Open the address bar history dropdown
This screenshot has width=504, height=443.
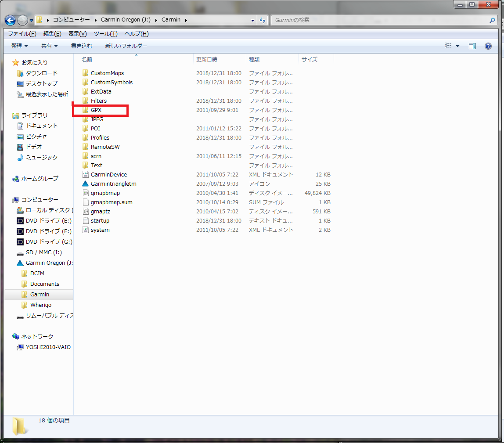coord(252,20)
